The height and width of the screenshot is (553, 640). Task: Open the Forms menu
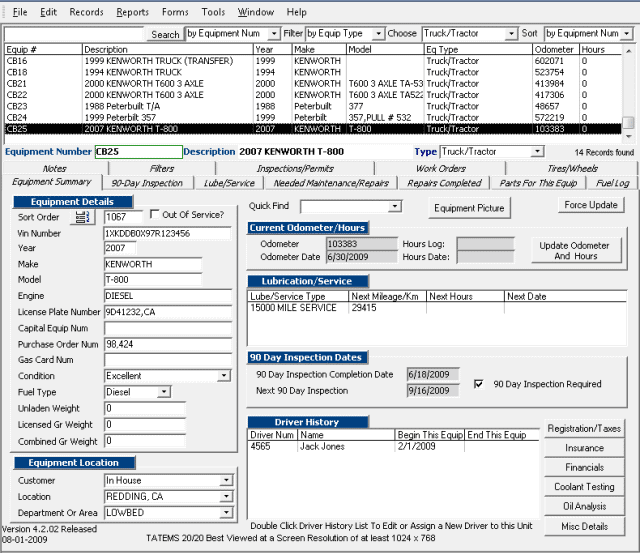(175, 12)
